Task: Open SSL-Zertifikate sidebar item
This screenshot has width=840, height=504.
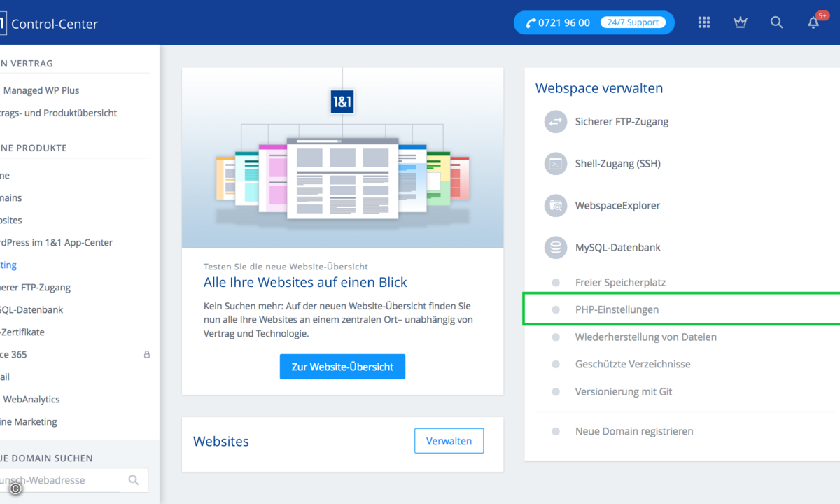Action: (x=22, y=332)
